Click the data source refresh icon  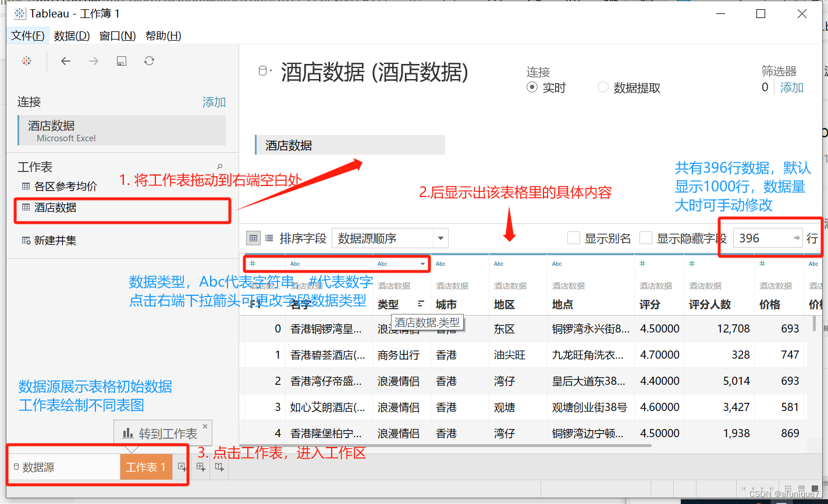[x=149, y=60]
